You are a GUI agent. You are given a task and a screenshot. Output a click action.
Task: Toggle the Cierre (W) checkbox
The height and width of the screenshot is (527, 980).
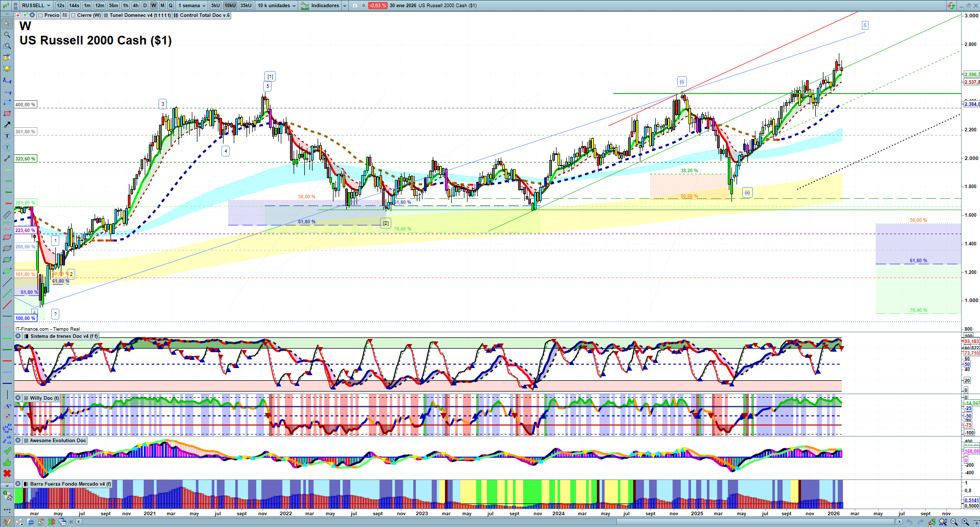pyautogui.click(x=74, y=15)
